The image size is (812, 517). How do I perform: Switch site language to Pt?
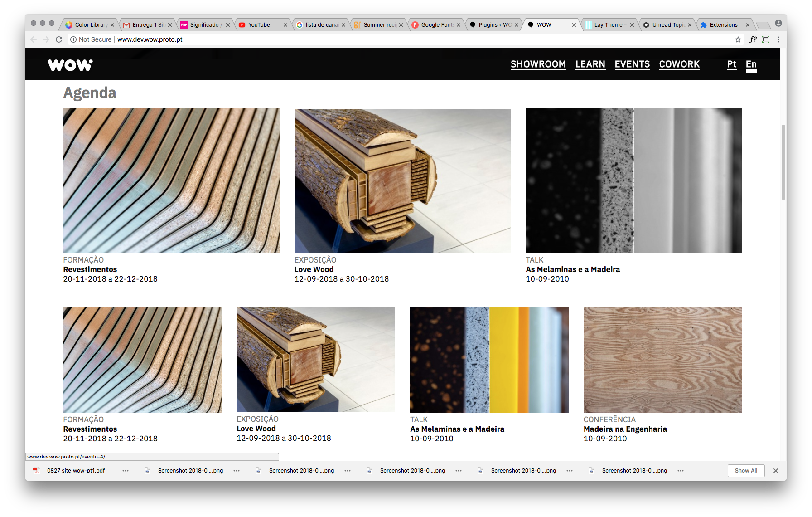point(731,64)
